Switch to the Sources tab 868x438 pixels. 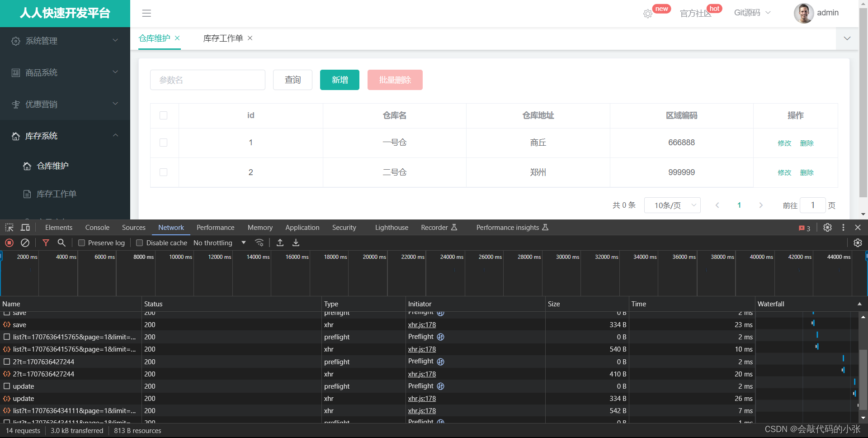[134, 228]
